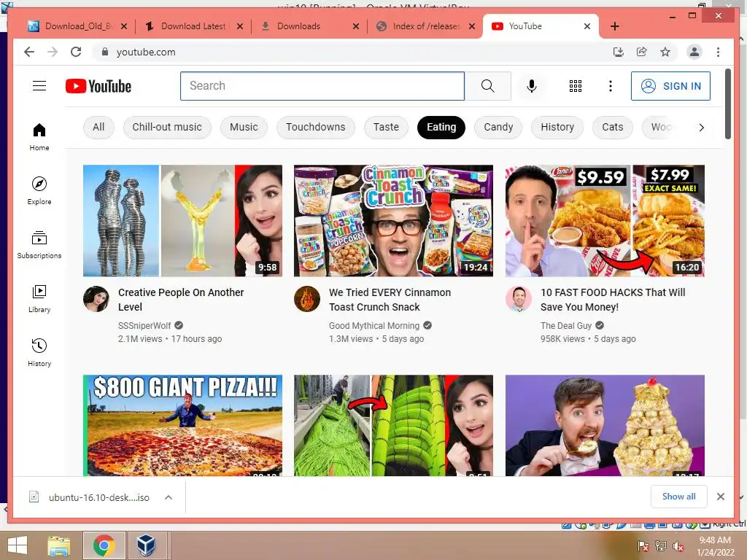This screenshot has height=560, width=747.
Task: Go to Home in the sidebar
Action: point(39,137)
